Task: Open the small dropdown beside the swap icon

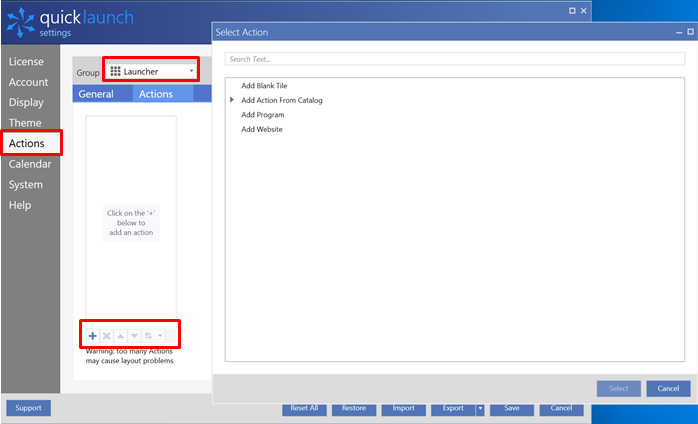Action: pos(160,336)
